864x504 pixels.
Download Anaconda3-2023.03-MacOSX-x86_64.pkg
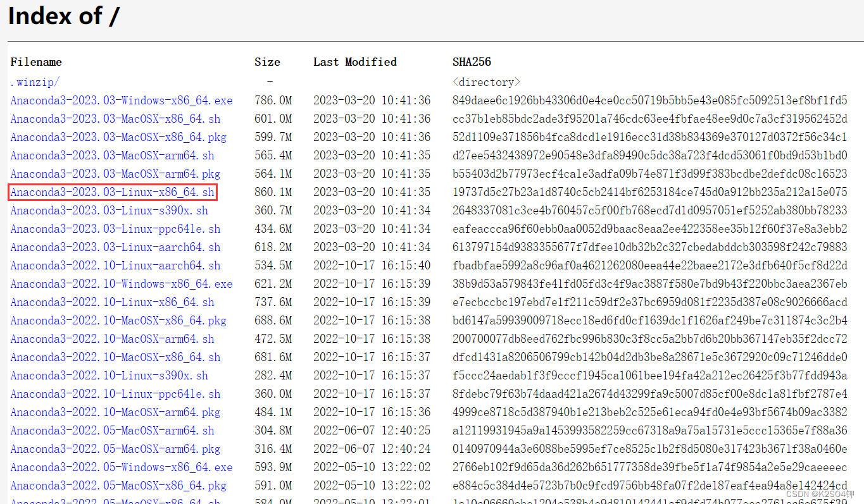tap(118, 137)
